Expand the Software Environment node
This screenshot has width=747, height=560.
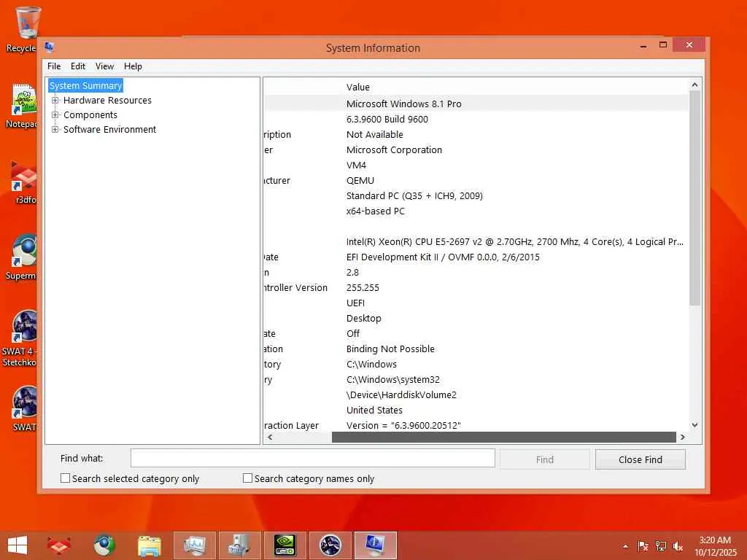coord(55,130)
